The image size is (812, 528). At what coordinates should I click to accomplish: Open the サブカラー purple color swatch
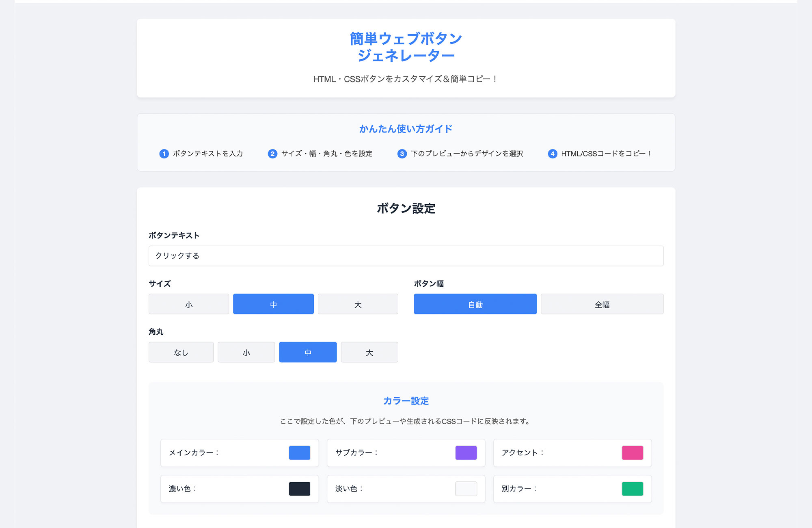pyautogui.click(x=466, y=453)
